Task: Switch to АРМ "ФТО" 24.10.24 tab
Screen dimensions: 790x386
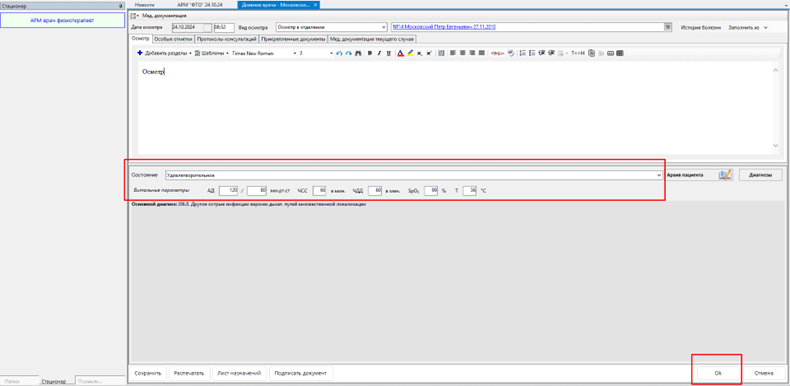Action: [200, 4]
